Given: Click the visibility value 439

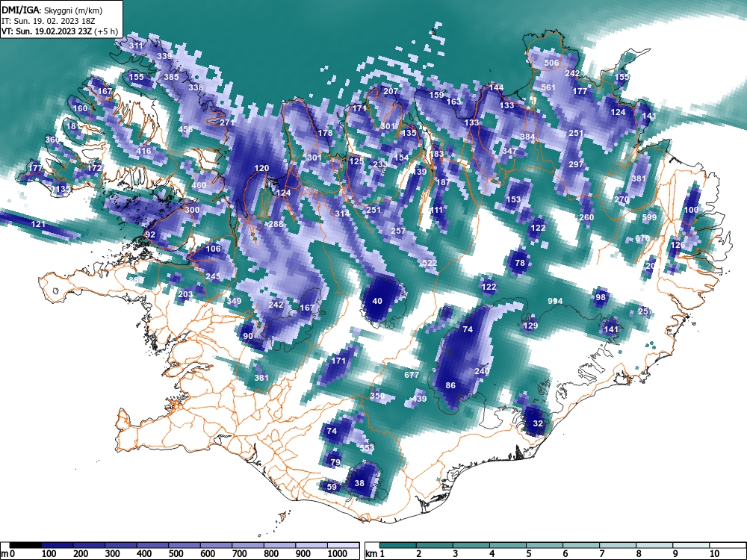Looking at the screenshot, I should 419,399.
